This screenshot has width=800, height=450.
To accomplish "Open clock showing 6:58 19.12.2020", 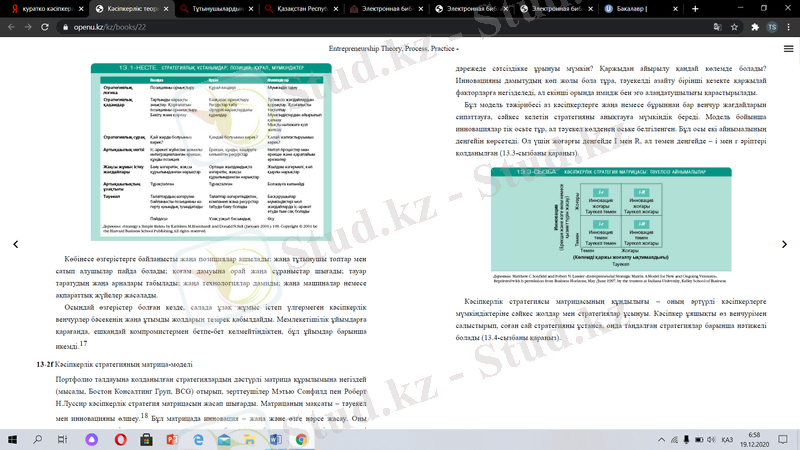I will tap(755, 439).
